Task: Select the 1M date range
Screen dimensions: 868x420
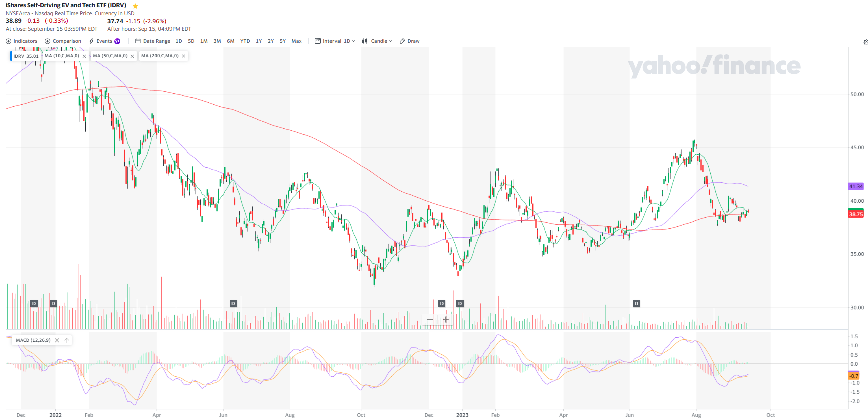Action: tap(204, 41)
